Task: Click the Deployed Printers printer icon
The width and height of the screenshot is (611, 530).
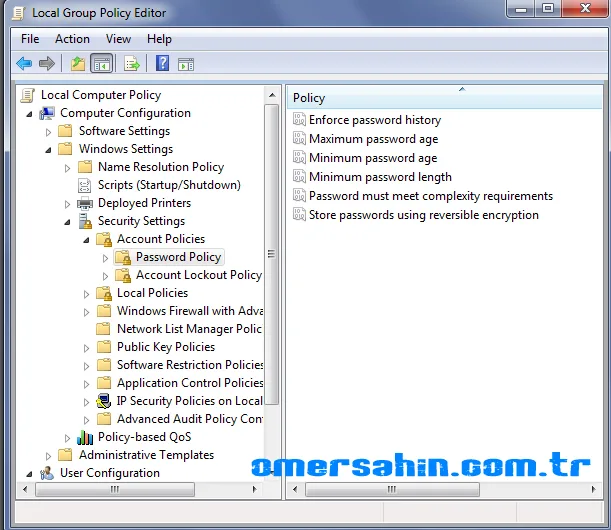Action: pos(85,203)
